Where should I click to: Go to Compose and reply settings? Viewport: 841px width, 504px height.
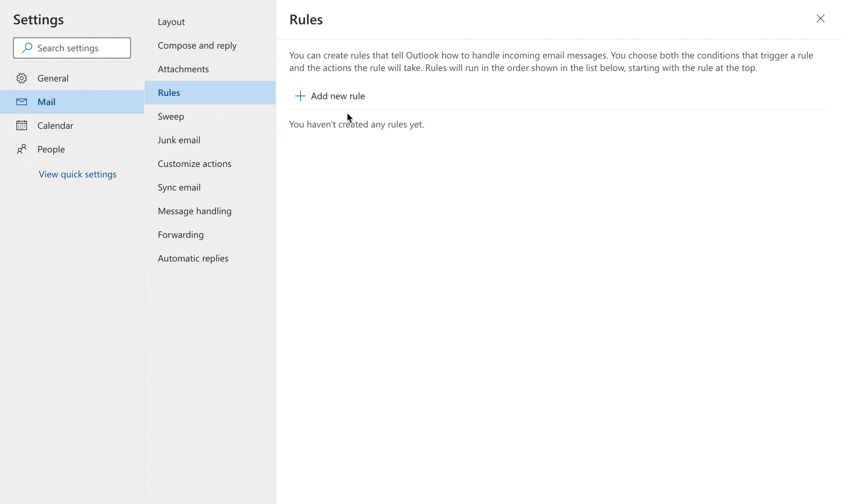[197, 46]
